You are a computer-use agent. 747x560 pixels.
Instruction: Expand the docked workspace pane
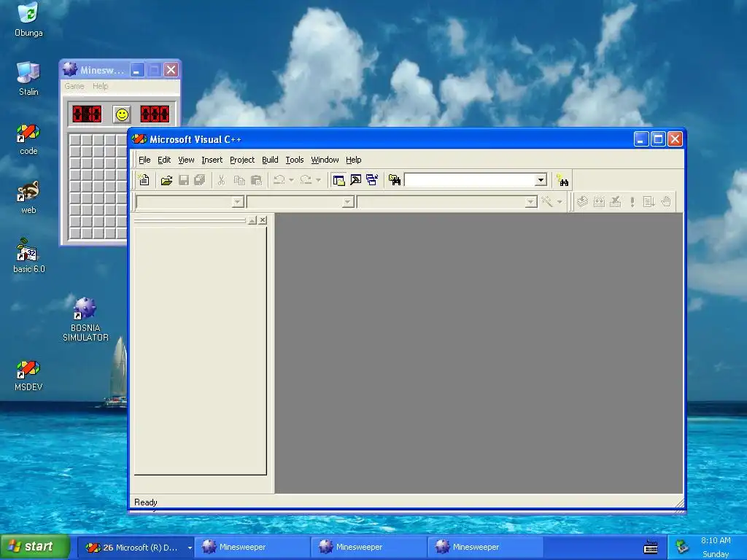(252, 220)
